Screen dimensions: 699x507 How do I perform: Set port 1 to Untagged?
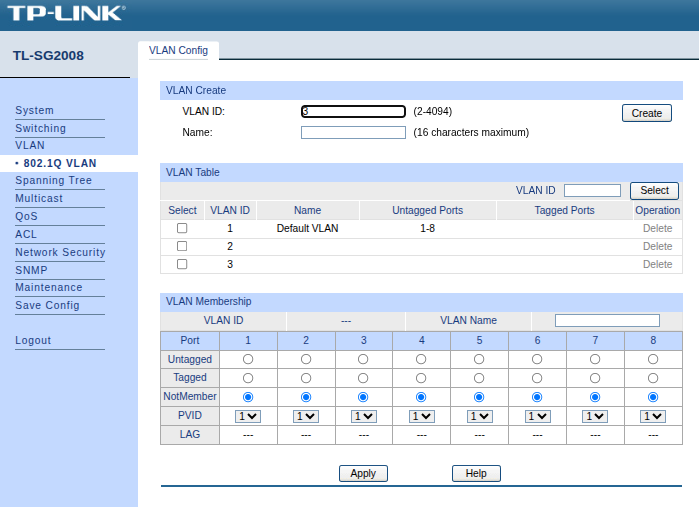click(x=248, y=359)
